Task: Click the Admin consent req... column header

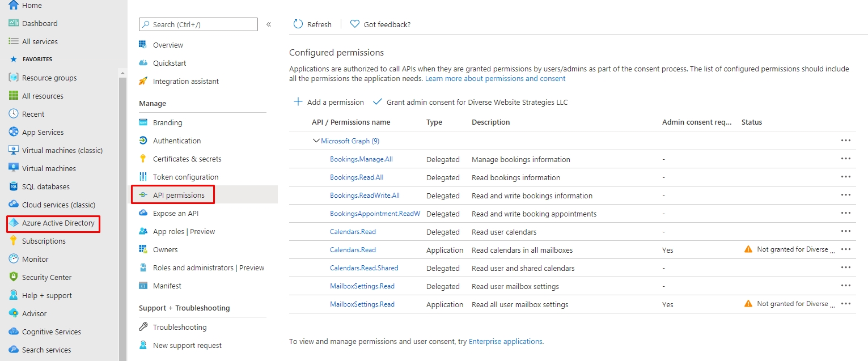Action: coord(697,122)
